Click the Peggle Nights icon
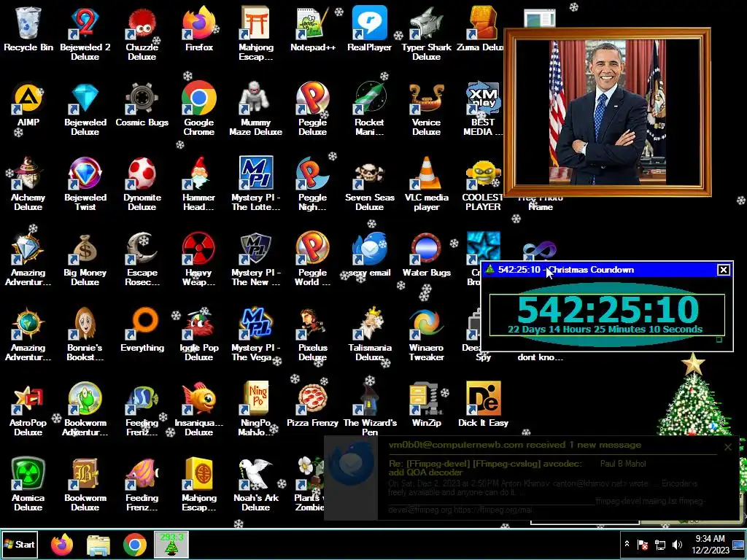747x560 pixels. [312, 183]
